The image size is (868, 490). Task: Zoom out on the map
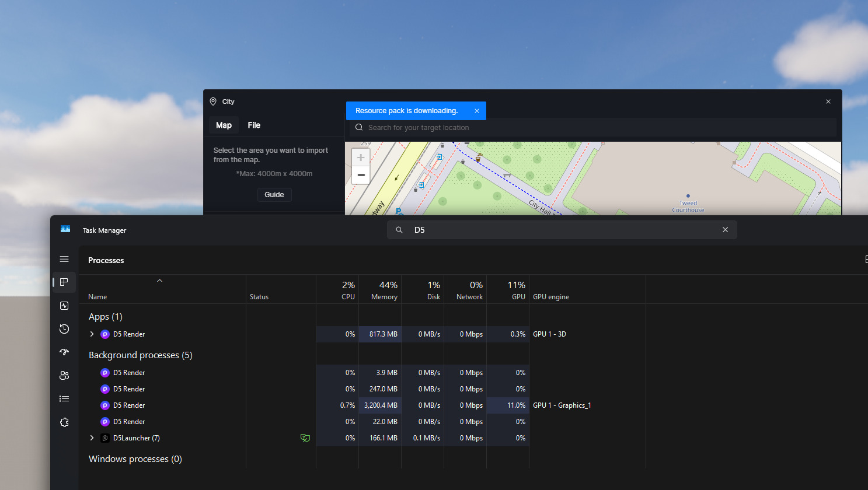pyautogui.click(x=361, y=175)
